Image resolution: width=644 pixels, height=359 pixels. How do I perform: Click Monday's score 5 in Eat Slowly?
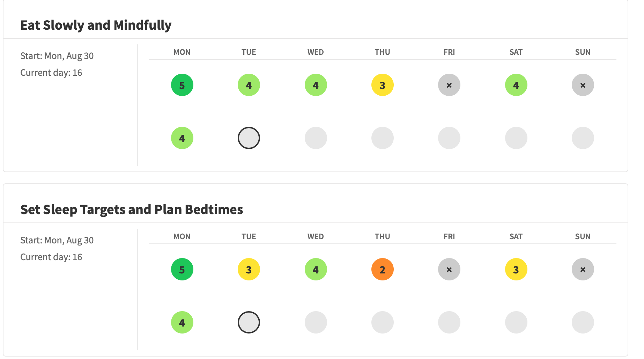click(x=182, y=85)
